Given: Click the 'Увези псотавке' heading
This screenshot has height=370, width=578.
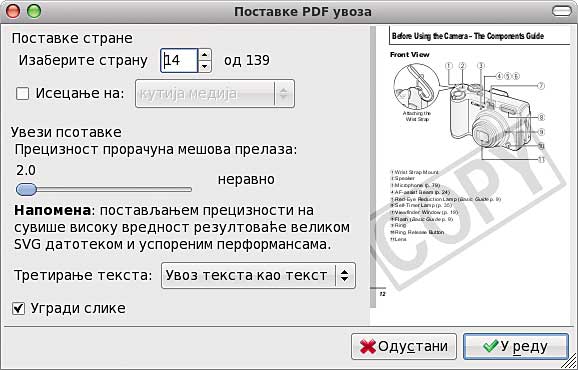Looking at the screenshot, I should pyautogui.click(x=66, y=132).
